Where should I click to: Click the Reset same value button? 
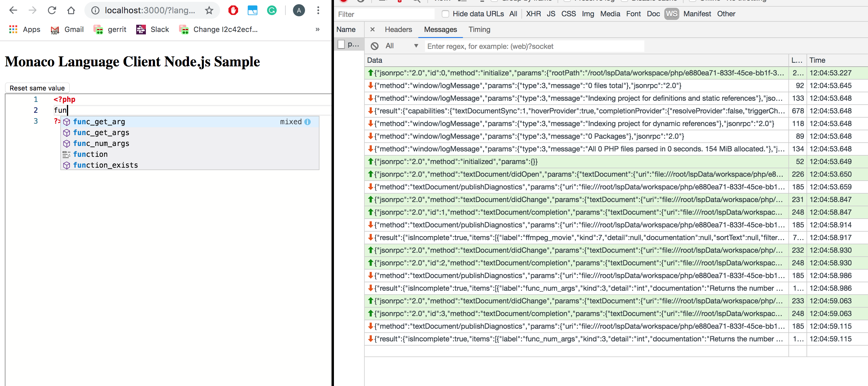pos(37,88)
